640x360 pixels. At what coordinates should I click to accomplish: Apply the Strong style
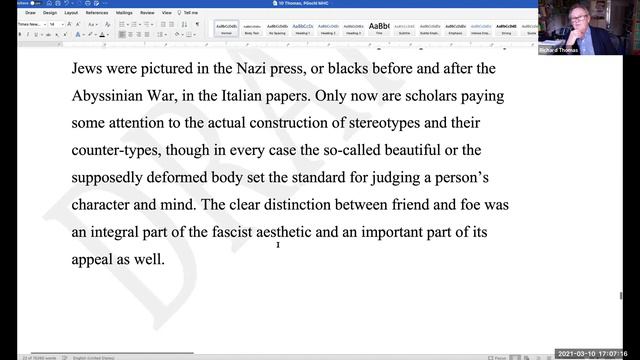point(506,29)
